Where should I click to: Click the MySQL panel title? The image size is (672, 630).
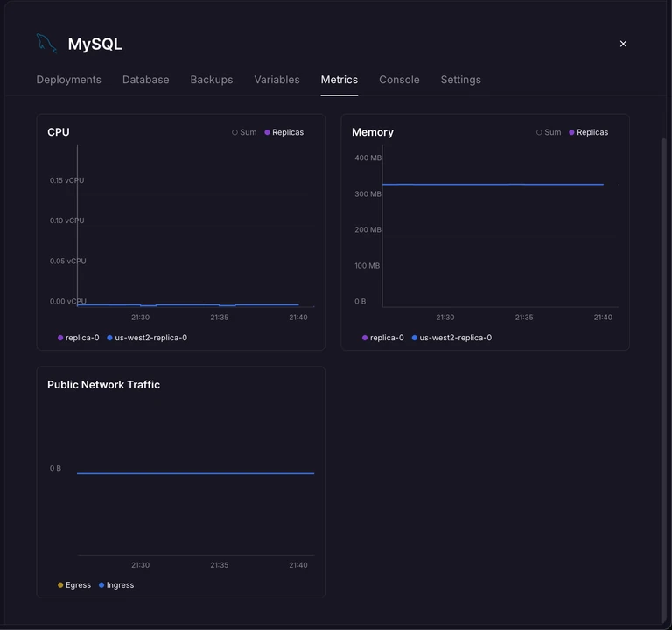click(x=94, y=44)
